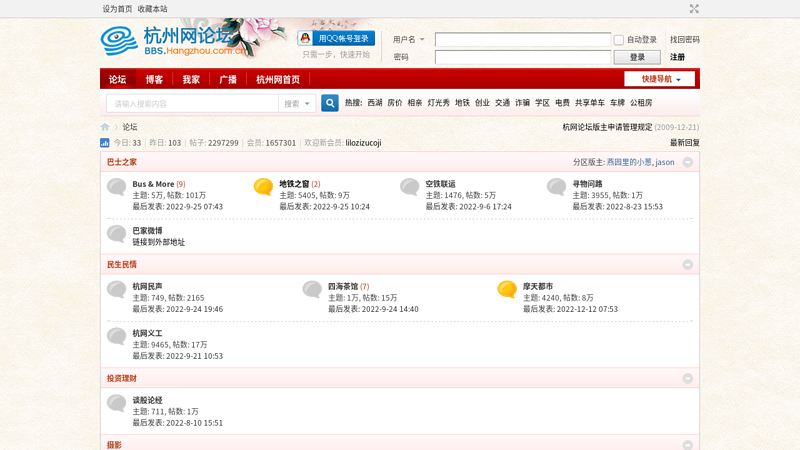The image size is (800, 450).
Task: Click the home icon in breadcrumb
Action: tap(105, 127)
